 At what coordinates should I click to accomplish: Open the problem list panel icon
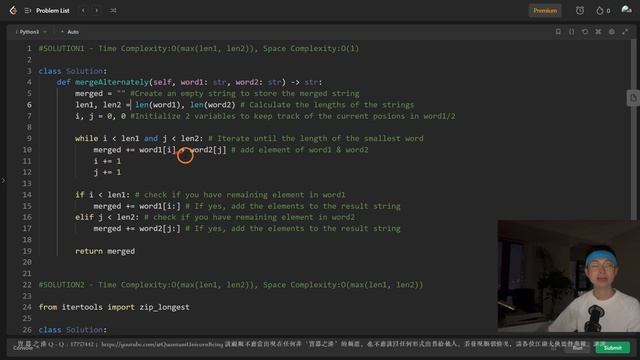click(27, 11)
